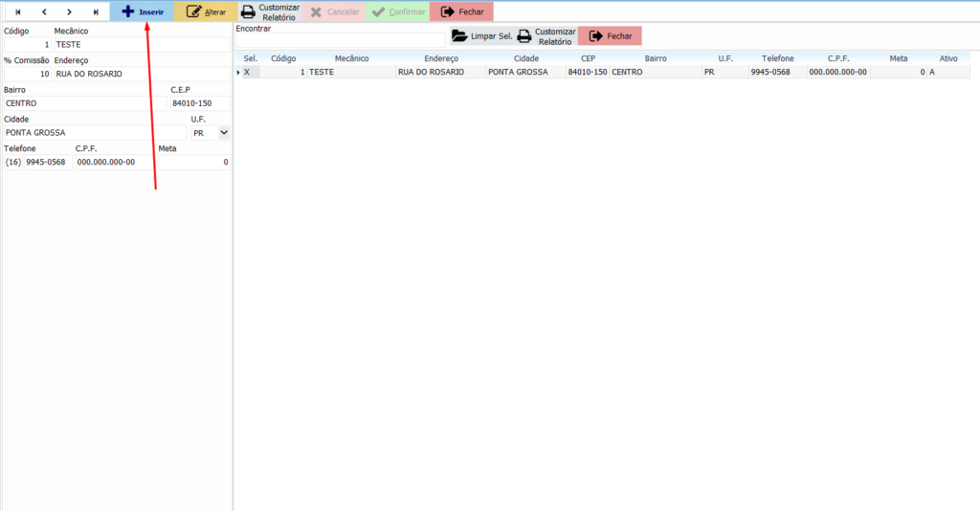
Task: Sort by the Cidade column header
Action: (x=525, y=58)
